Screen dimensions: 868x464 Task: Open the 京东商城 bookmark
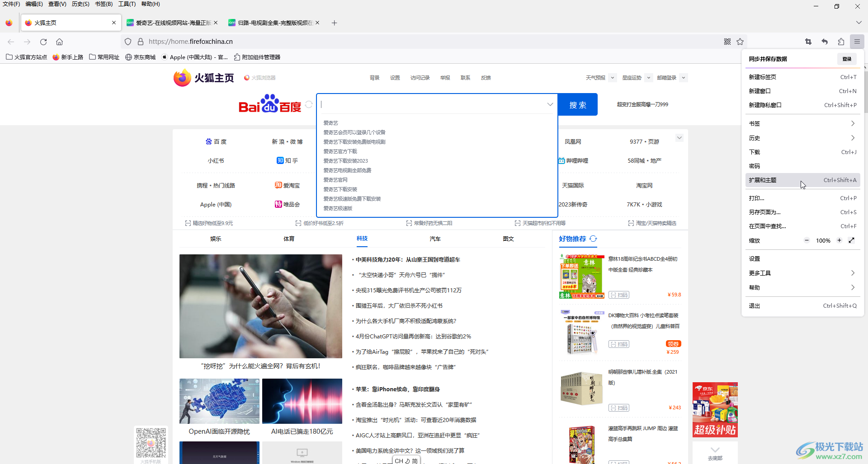[141, 57]
